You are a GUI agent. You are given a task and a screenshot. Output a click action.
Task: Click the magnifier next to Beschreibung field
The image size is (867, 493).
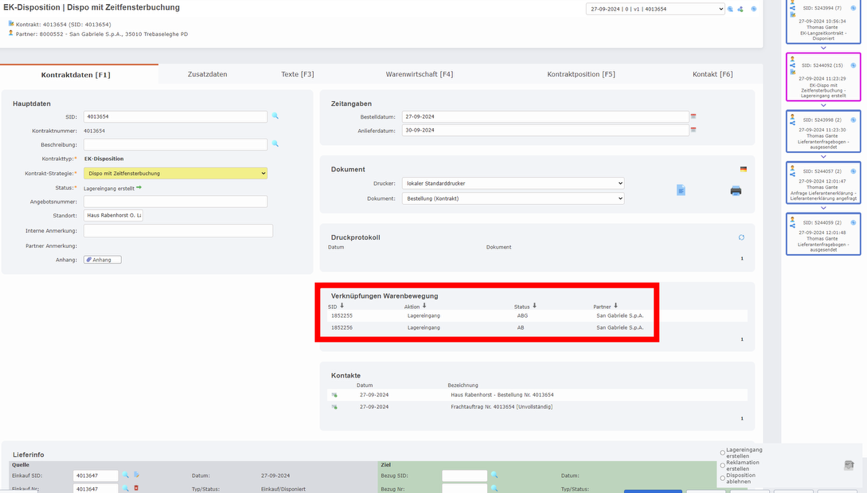click(276, 144)
